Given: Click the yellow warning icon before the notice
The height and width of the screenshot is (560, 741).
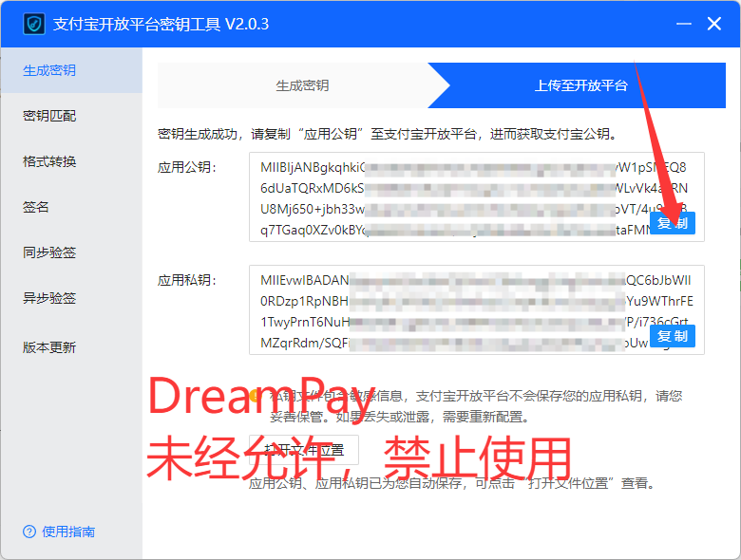Looking at the screenshot, I should tap(256, 396).
